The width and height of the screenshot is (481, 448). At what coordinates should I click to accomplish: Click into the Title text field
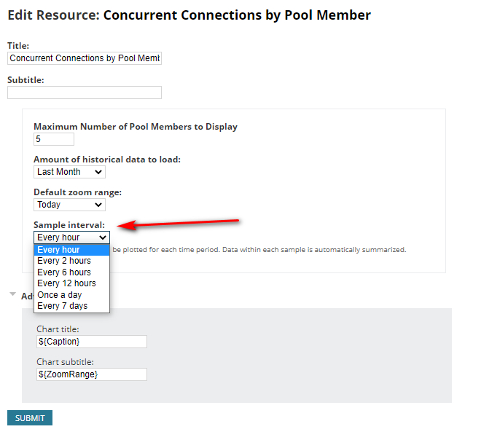coord(84,58)
